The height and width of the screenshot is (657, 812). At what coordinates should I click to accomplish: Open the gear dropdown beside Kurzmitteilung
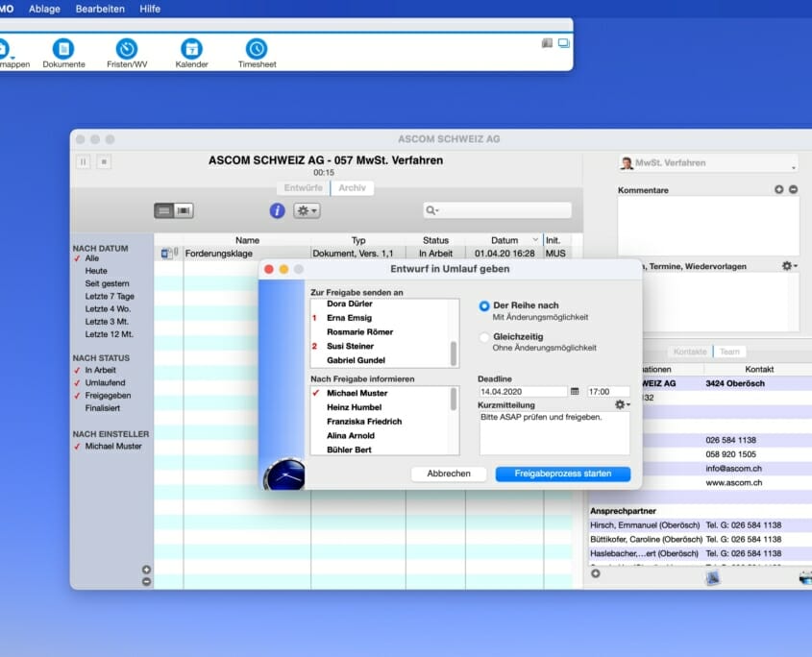coord(620,405)
